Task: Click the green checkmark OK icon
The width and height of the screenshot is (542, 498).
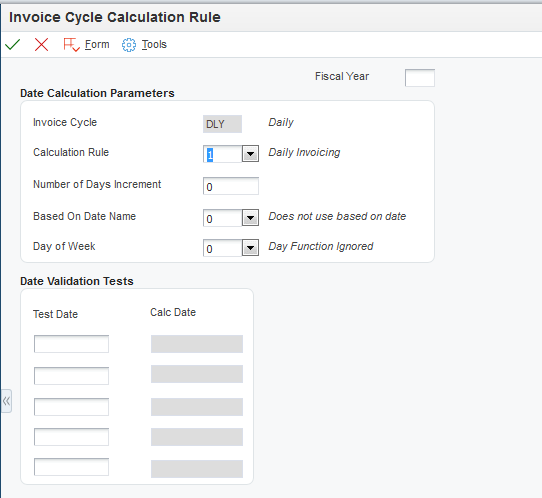Action: pos(13,45)
